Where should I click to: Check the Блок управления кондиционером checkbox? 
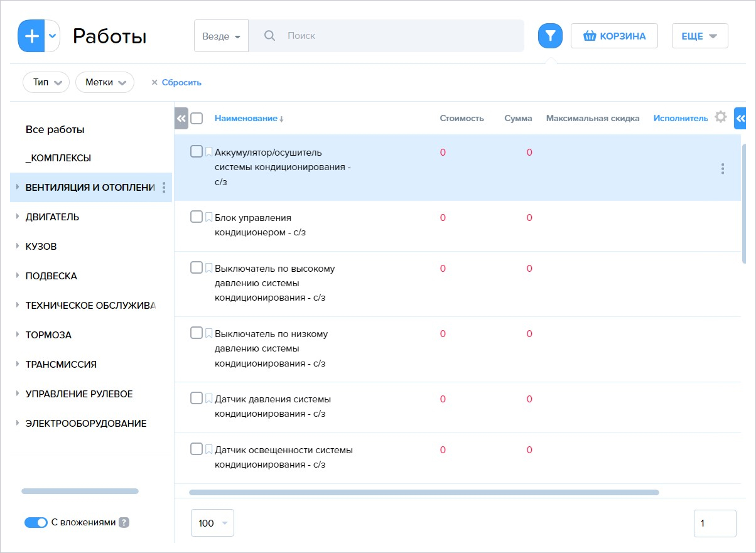coord(197,217)
